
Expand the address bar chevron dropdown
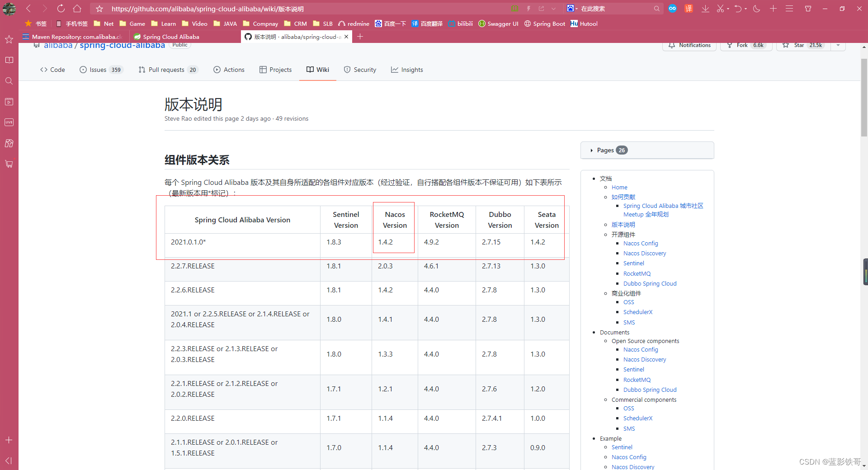pyautogui.click(x=554, y=9)
